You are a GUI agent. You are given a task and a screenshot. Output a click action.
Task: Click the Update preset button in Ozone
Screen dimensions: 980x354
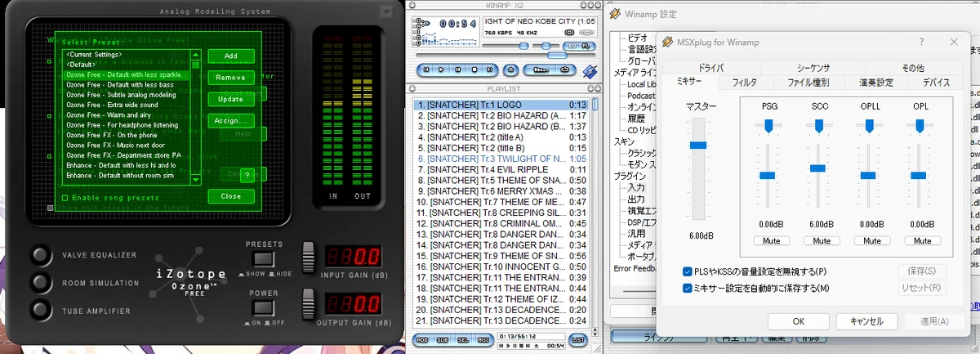230,99
